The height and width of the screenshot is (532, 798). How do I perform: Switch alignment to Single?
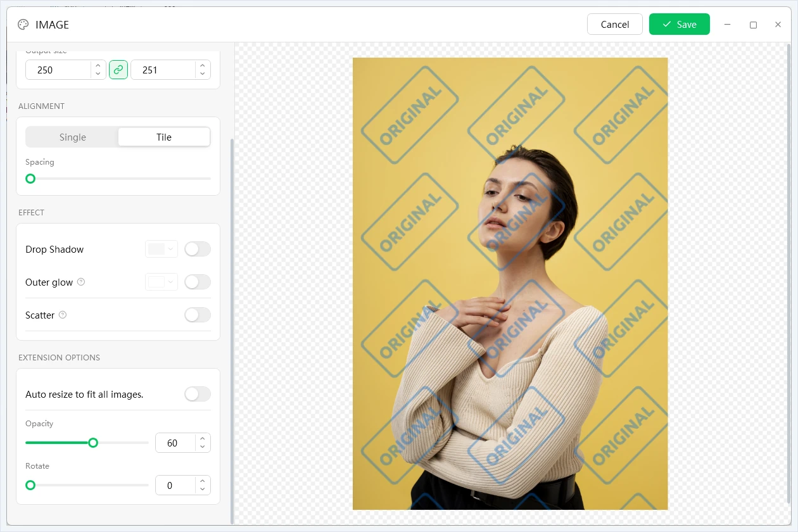tap(73, 137)
